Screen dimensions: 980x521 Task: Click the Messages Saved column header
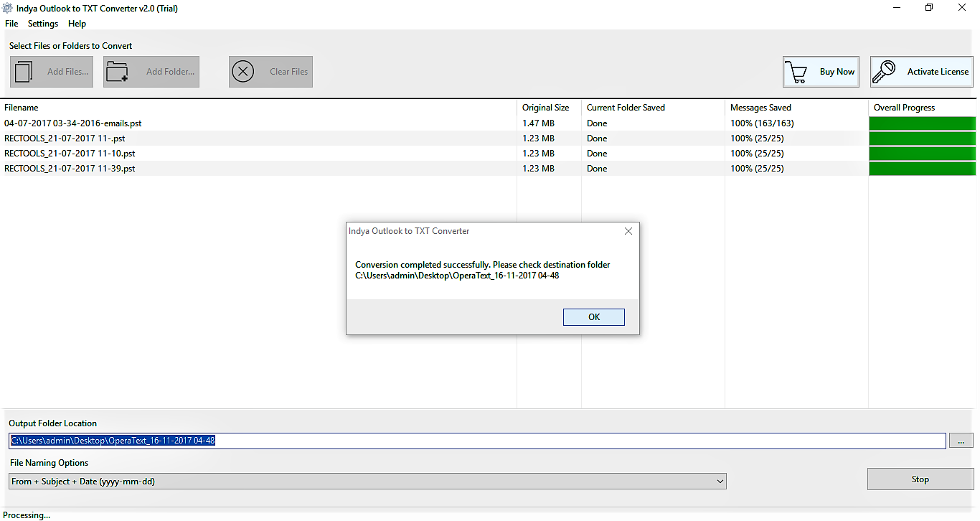coord(760,108)
